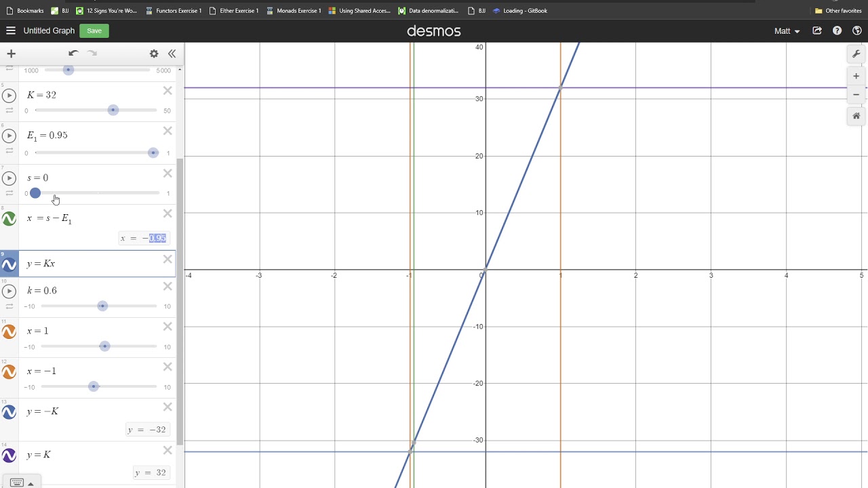Screen dimensions: 868x488
Task: Add a new expression item
Action: [x=11, y=54]
